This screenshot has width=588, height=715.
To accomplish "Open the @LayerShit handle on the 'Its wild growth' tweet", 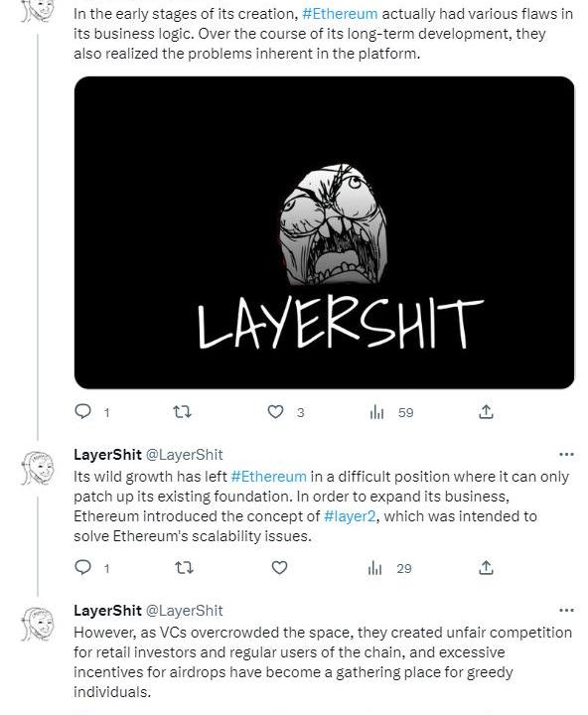I will (185, 455).
